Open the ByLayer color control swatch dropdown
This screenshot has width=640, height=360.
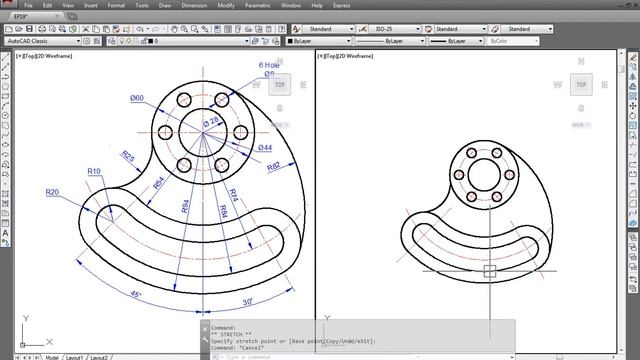(x=318, y=41)
